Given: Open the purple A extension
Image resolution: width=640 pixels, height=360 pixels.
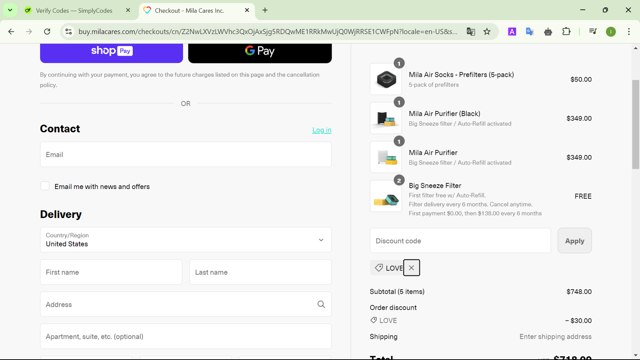Looking at the screenshot, I should pos(512,31).
